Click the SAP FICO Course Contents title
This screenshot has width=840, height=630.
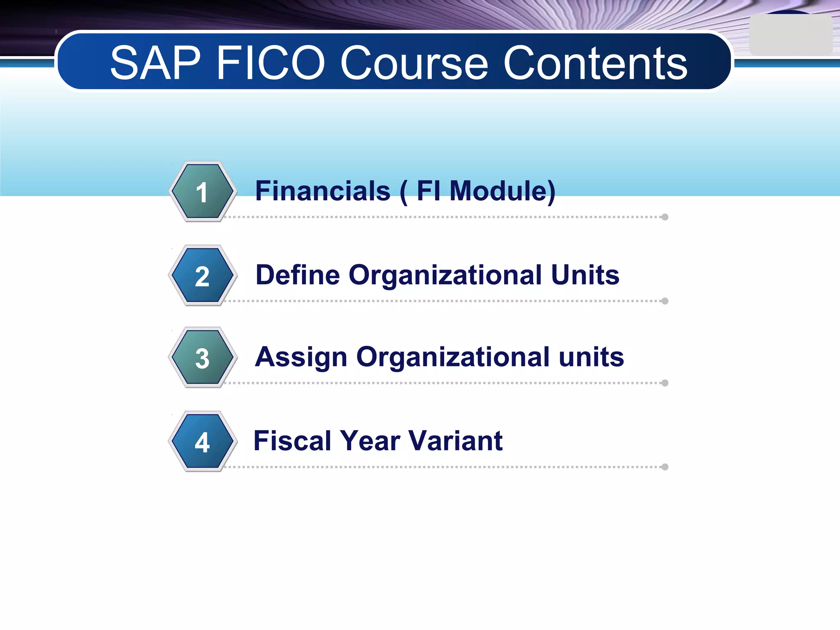coord(398,63)
